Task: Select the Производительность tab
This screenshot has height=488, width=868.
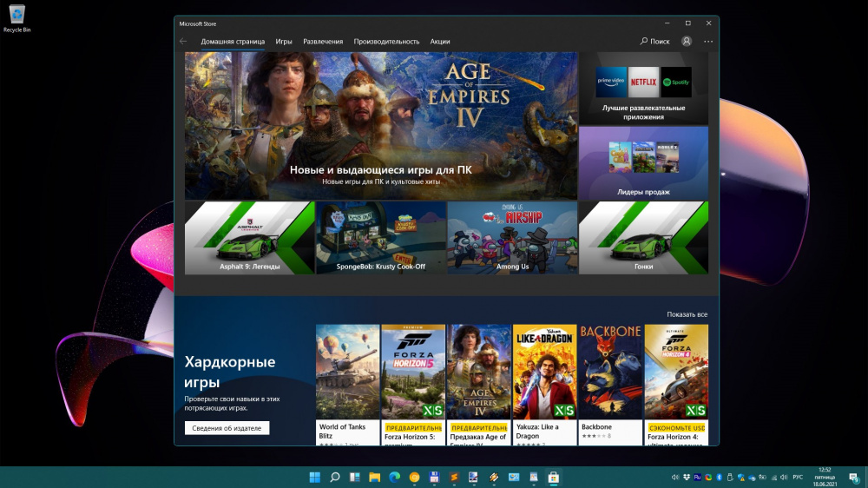Action: coord(386,41)
